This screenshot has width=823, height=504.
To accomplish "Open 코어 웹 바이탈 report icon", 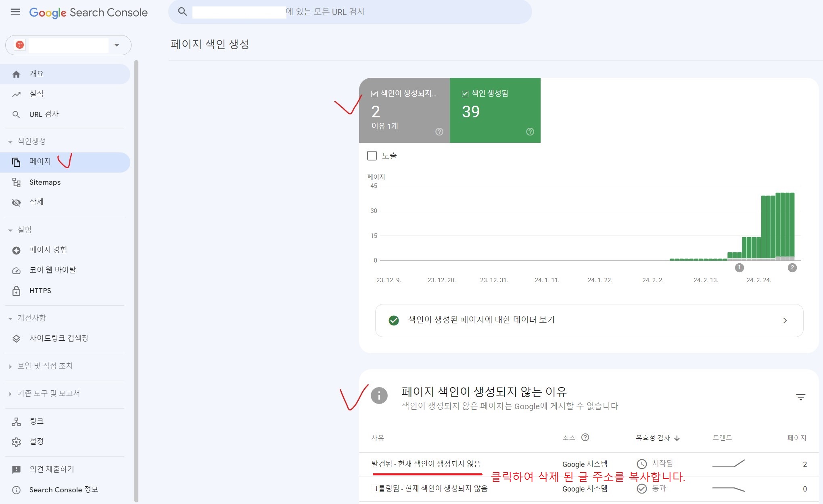I will (16, 270).
